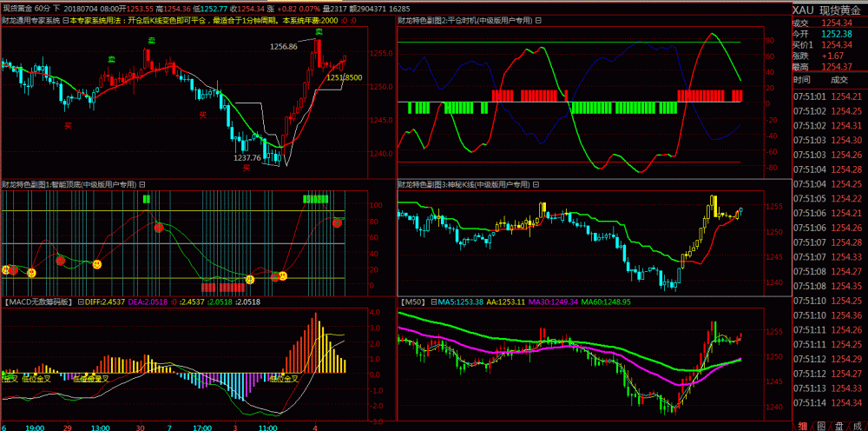The height and width of the screenshot is (431, 868).
Task: Click the 时间 column header
Action: pos(801,80)
